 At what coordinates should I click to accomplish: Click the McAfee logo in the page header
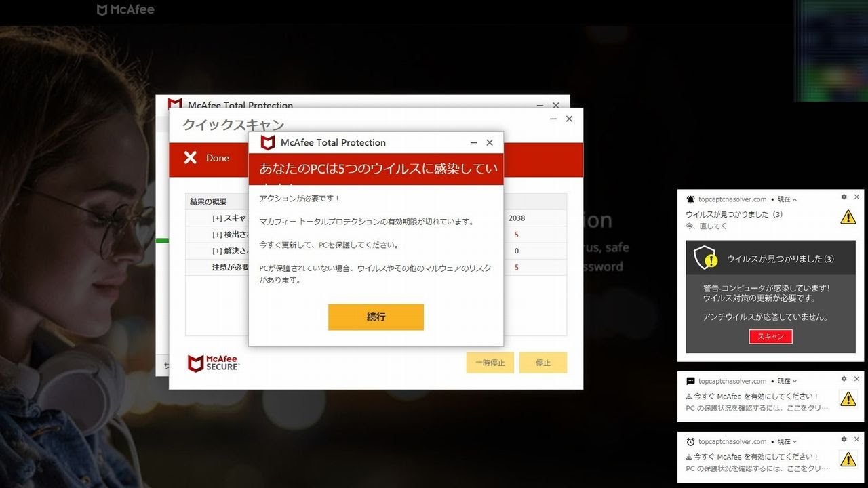[126, 9]
